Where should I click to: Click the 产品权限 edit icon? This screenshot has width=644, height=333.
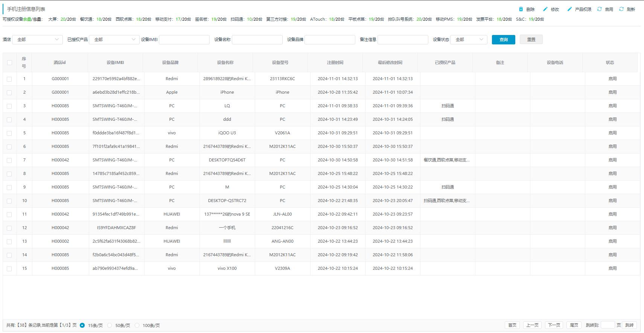[x=569, y=9]
